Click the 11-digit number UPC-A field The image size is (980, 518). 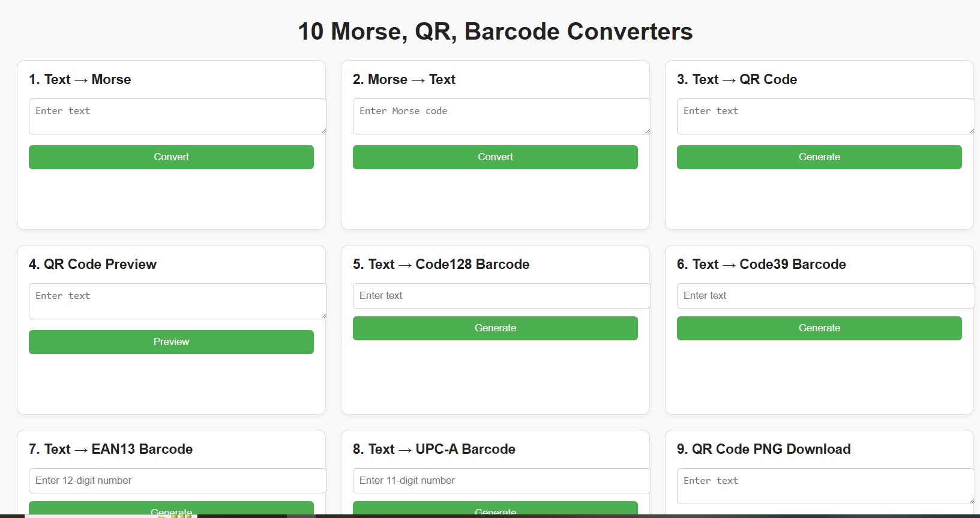pos(501,481)
